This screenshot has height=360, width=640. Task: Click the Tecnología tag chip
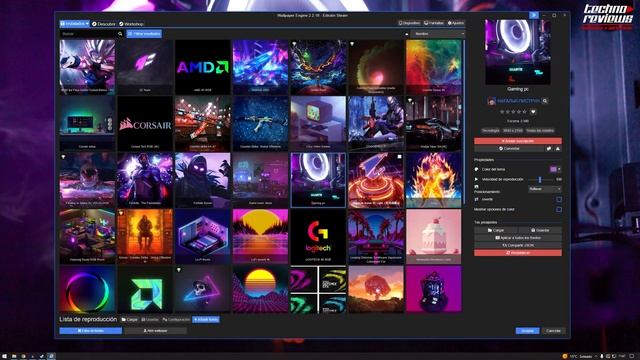[490, 131]
